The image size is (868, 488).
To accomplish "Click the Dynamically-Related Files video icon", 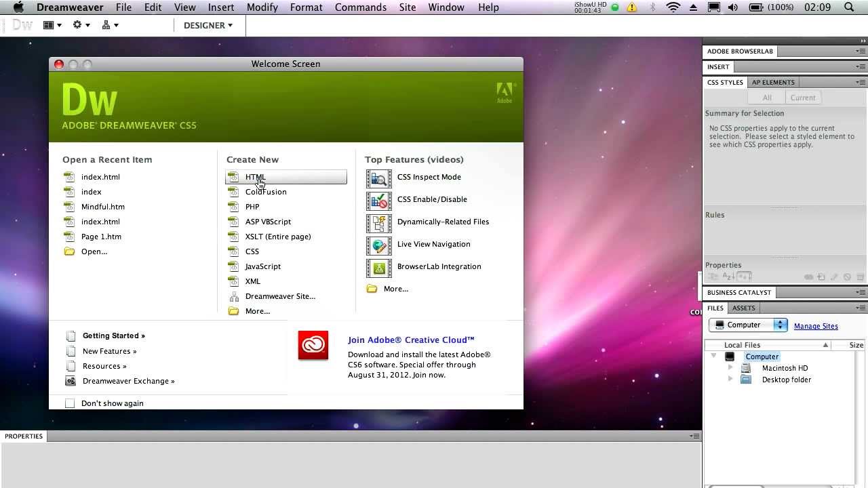I will [x=379, y=223].
